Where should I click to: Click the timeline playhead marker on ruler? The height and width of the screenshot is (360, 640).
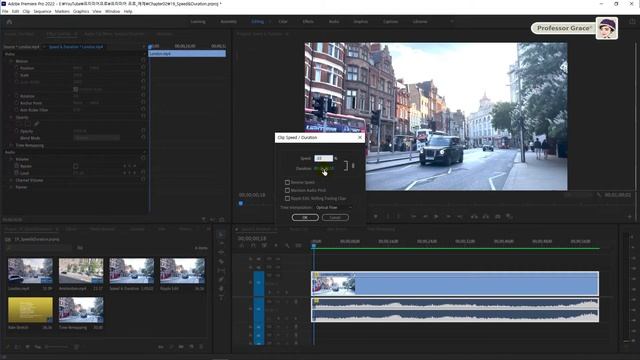pyautogui.click(x=313, y=245)
